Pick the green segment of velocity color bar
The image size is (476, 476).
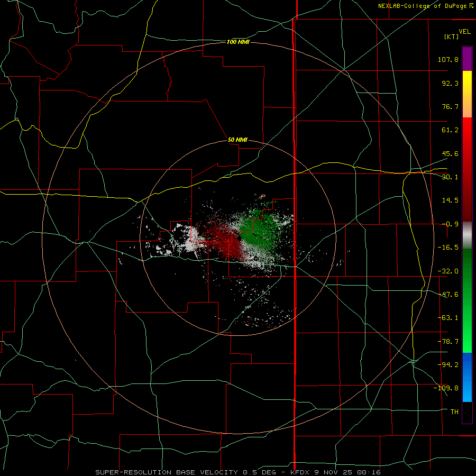[x=467, y=300]
